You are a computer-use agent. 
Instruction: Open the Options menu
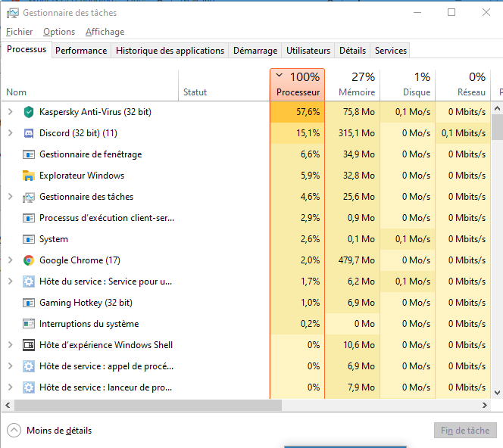point(59,32)
